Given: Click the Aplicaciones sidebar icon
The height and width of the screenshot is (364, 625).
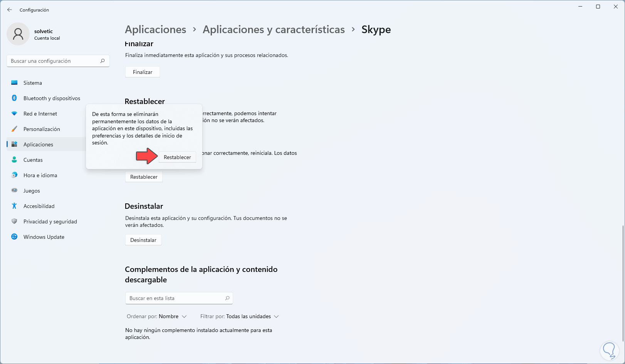Looking at the screenshot, I should (14, 144).
